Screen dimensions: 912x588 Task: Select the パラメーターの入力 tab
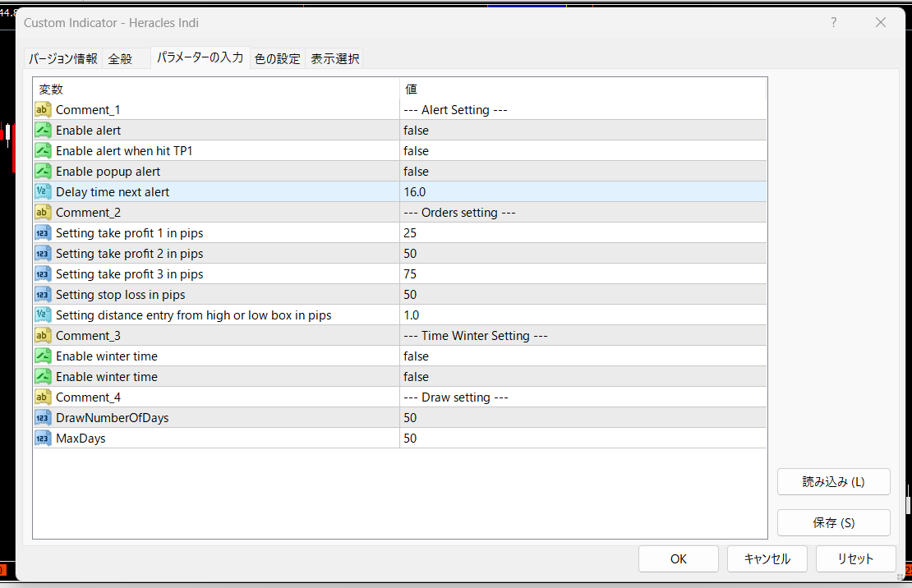point(200,57)
